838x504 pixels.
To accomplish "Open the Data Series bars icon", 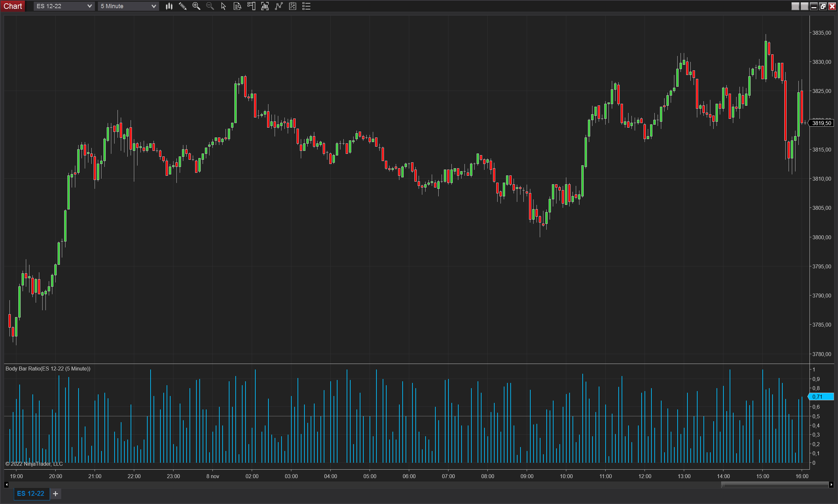I will 169,6.
